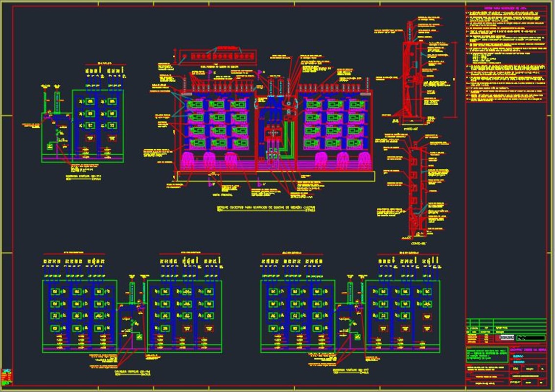The width and height of the screenshot is (555, 392).
Task: Select the VISTA FRONTAL label
Action: pos(222,194)
